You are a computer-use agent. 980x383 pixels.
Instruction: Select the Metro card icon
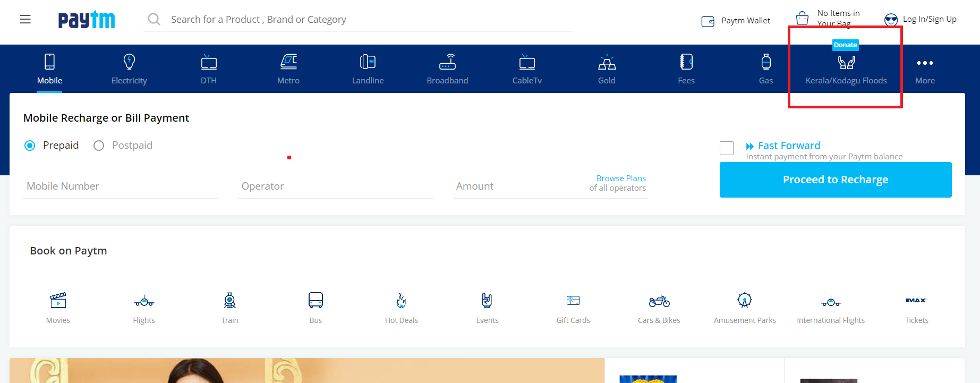288,62
